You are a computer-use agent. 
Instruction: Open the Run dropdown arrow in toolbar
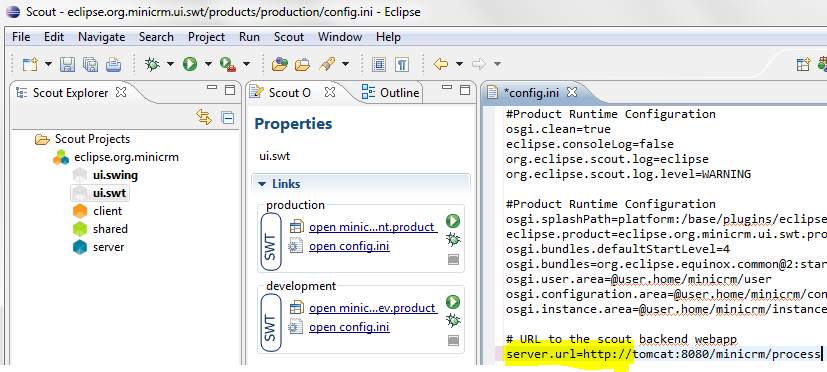(x=208, y=64)
